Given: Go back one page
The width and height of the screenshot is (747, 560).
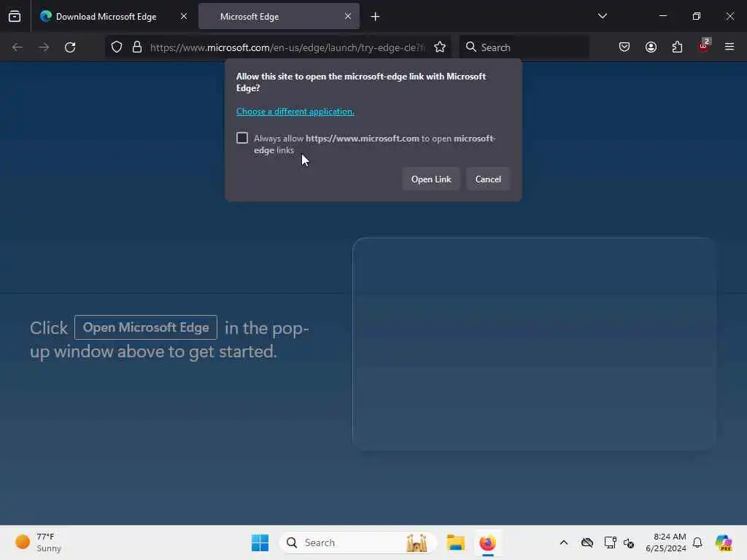Looking at the screenshot, I should point(18,47).
